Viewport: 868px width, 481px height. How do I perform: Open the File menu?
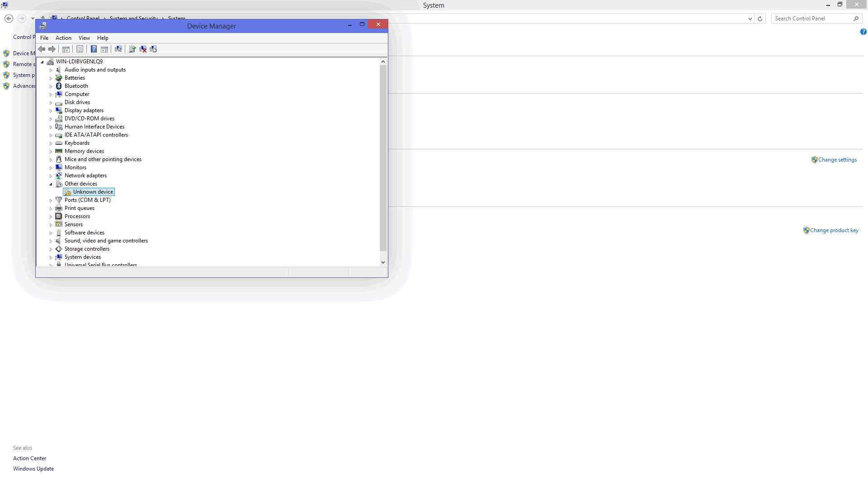[44, 38]
